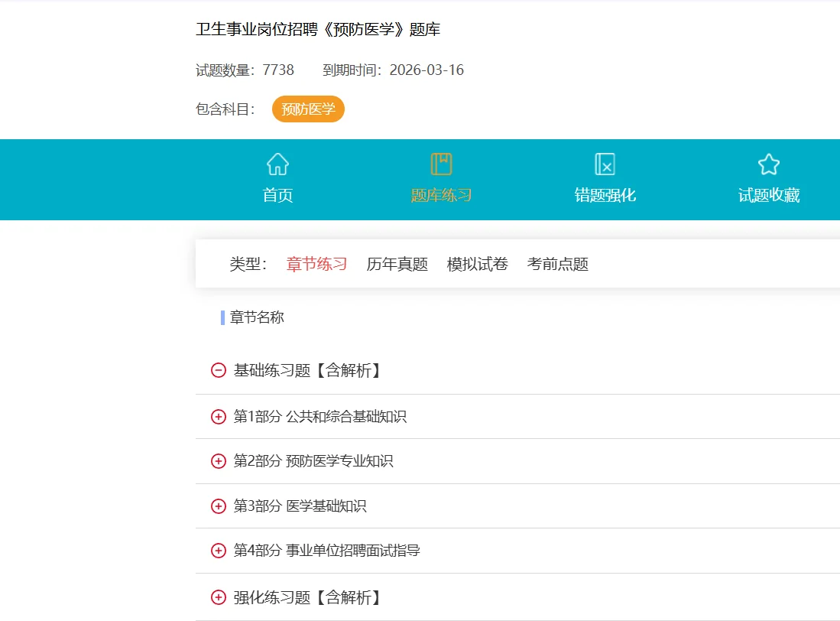The width and height of the screenshot is (840, 621).
Task: Select the 章节练习 type option
Action: coord(316,263)
